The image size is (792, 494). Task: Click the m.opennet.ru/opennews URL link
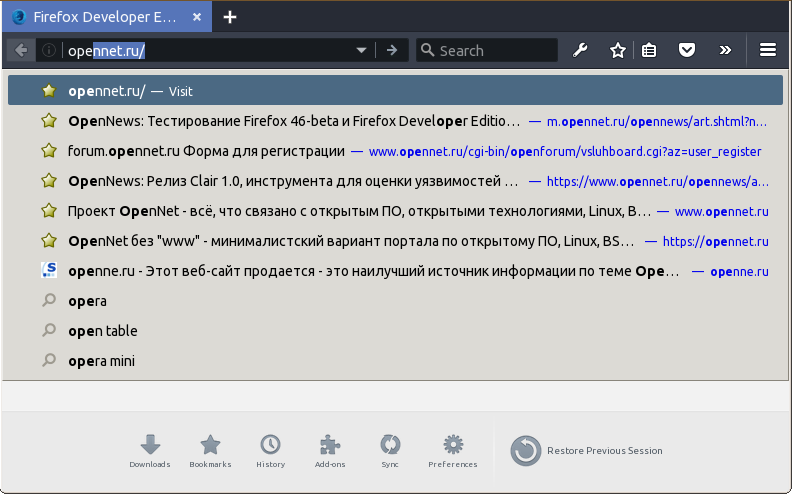(657, 122)
